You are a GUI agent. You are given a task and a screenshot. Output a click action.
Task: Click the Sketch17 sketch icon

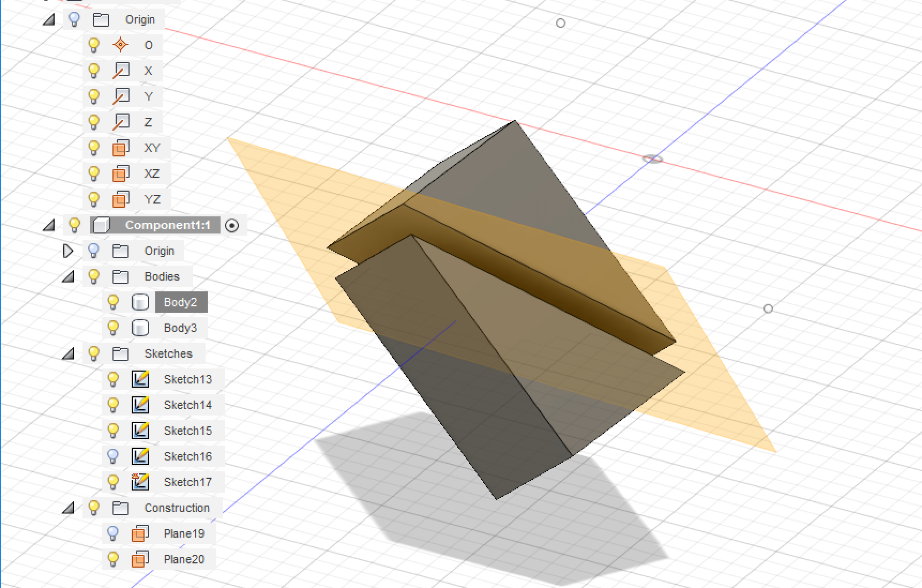140,481
